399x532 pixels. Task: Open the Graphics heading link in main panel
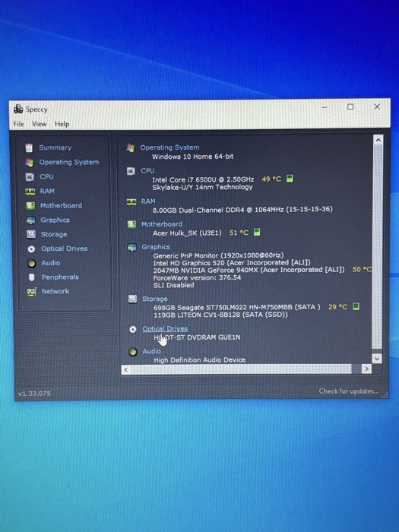point(156,247)
